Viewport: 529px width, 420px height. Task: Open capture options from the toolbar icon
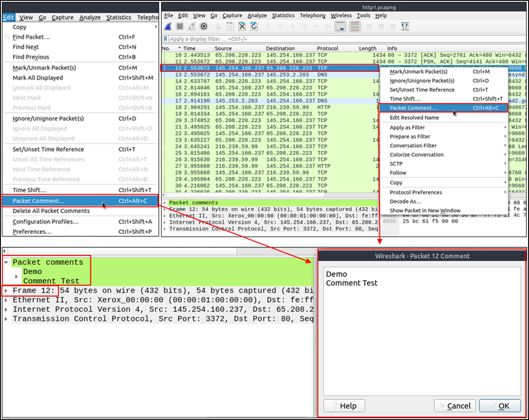point(204,27)
